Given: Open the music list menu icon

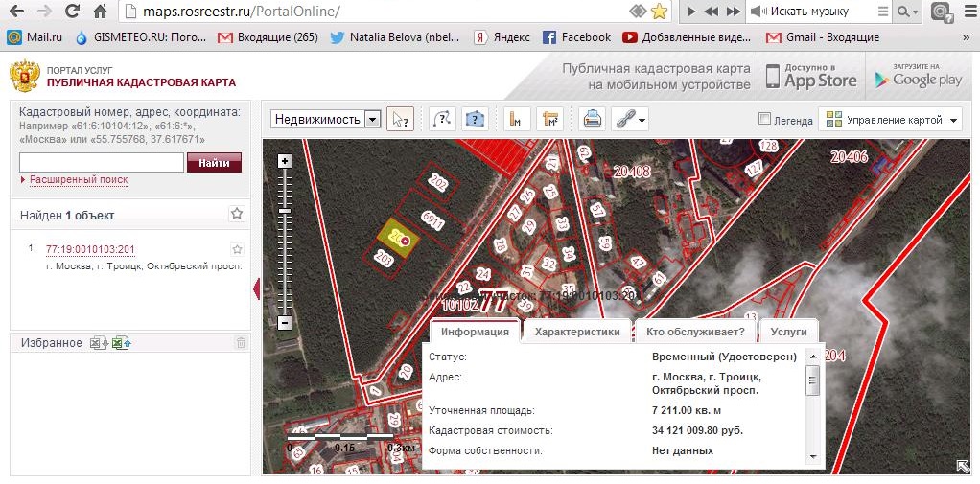Looking at the screenshot, I should tap(882, 12).
